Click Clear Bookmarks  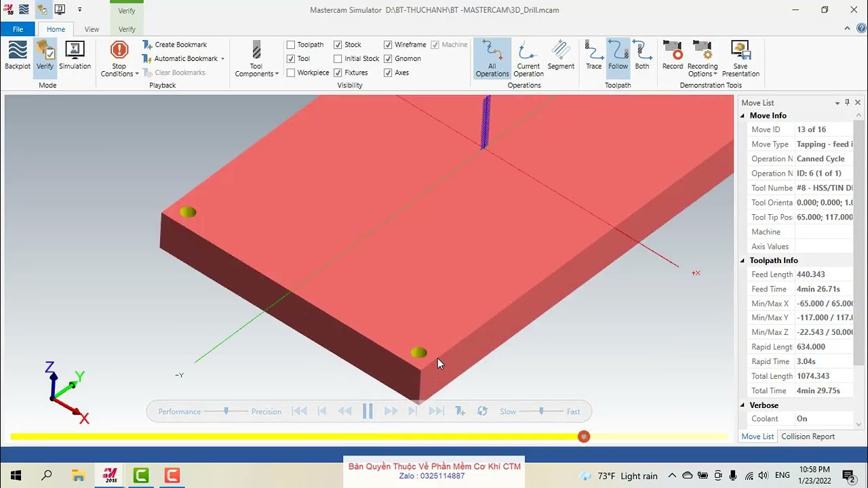pos(174,73)
